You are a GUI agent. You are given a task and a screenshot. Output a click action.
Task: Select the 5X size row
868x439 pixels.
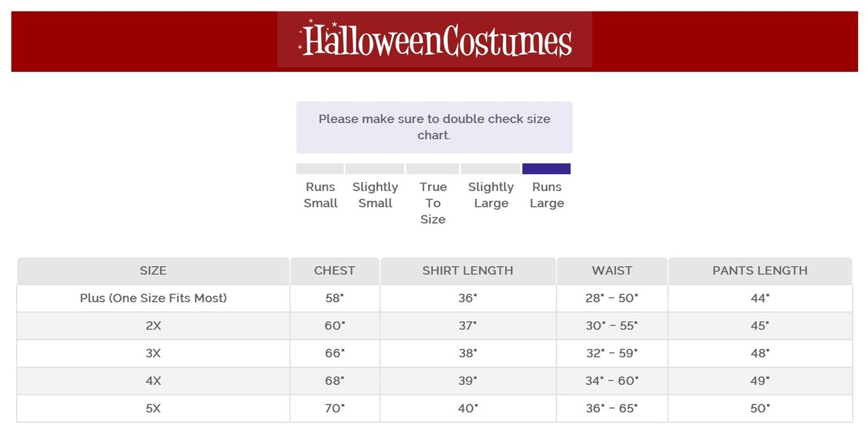[153, 408]
